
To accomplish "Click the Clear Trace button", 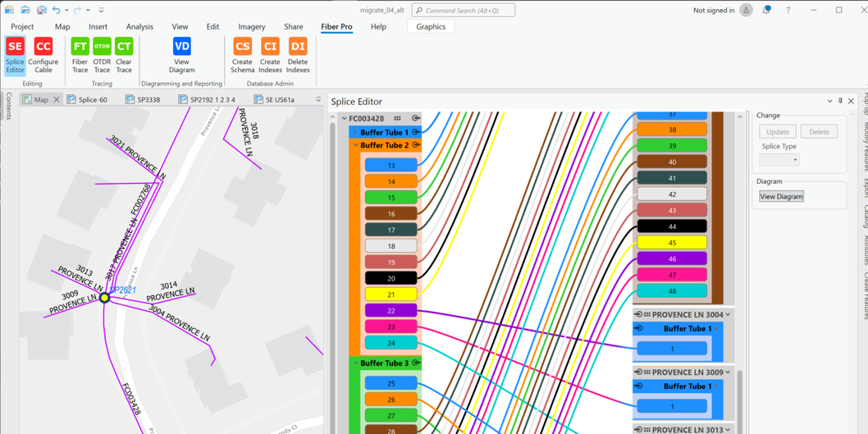I will pos(124,55).
